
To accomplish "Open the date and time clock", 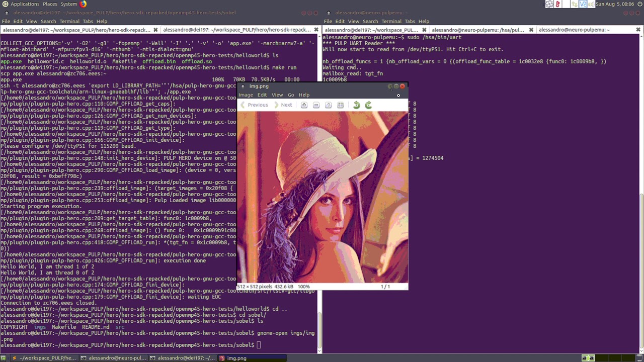I will tap(615, 4).
